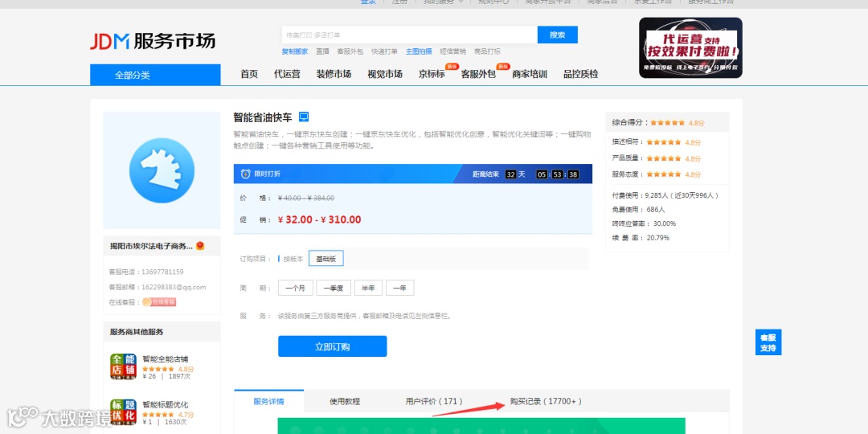Click the countdown timer 05:53:38
The height and width of the screenshot is (434, 868).
coord(558,174)
